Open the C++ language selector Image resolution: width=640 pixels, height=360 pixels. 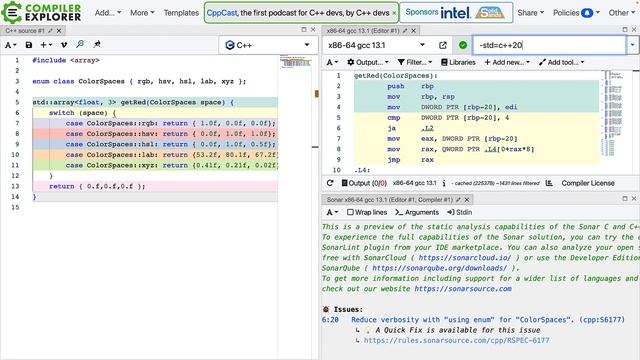[x=268, y=45]
